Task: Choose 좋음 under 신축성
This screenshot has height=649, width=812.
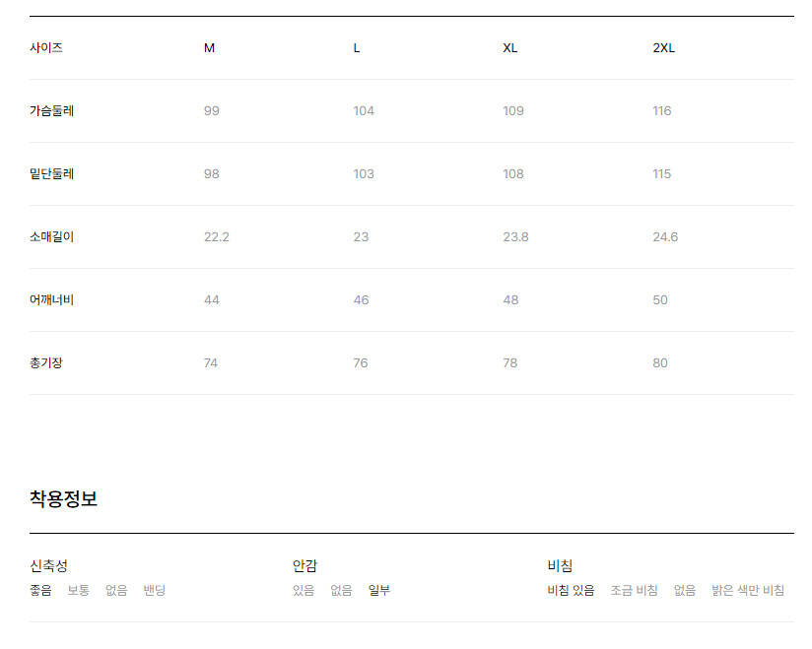Action: pos(40,591)
